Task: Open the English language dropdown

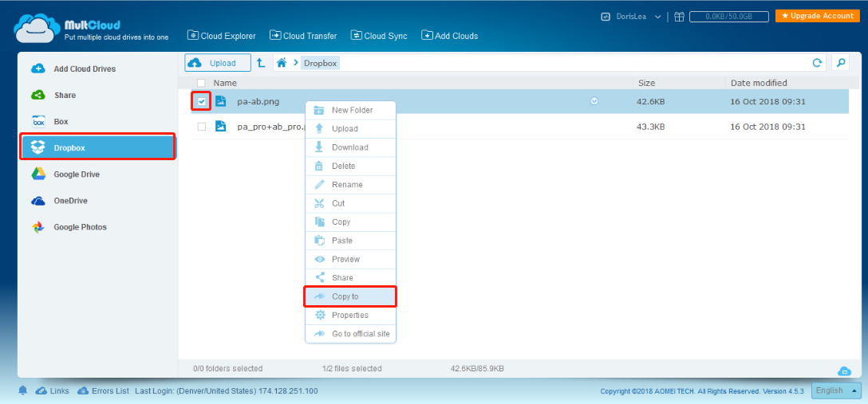Action: tap(836, 390)
